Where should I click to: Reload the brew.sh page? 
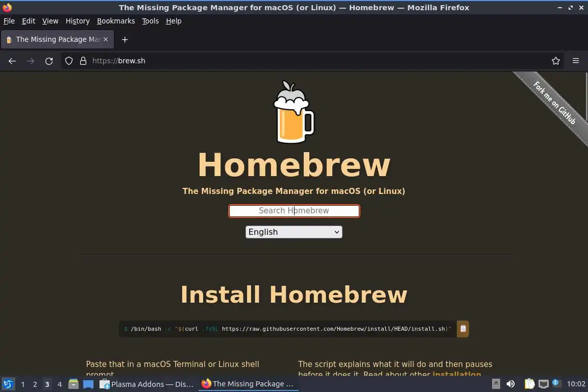click(49, 61)
